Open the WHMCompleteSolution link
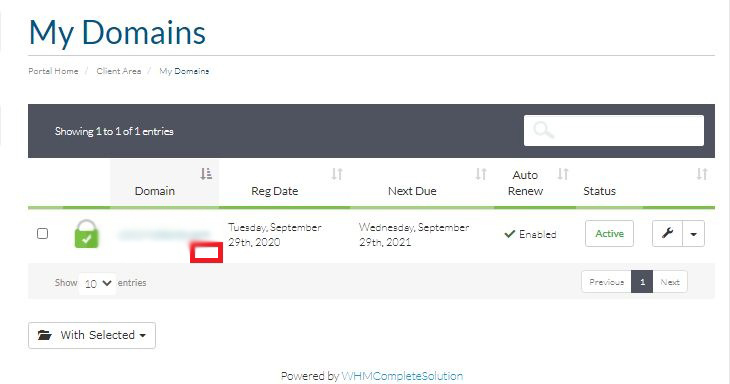The image size is (730, 384). tap(402, 376)
